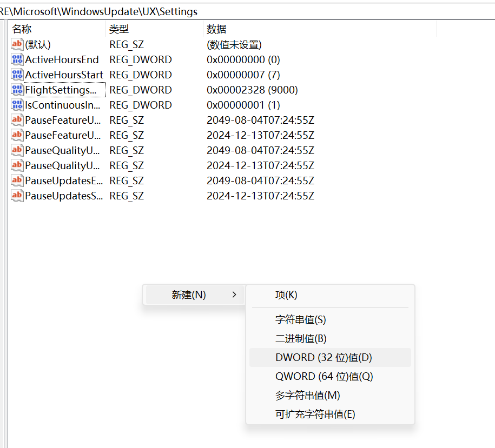Image resolution: width=495 pixels, height=448 pixels.
Task: Click the PauseUpdatesE... string icon
Action: 17,180
